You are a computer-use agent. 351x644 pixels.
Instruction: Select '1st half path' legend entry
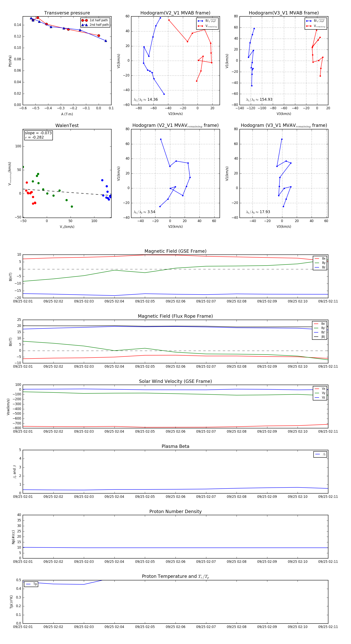(95, 20)
